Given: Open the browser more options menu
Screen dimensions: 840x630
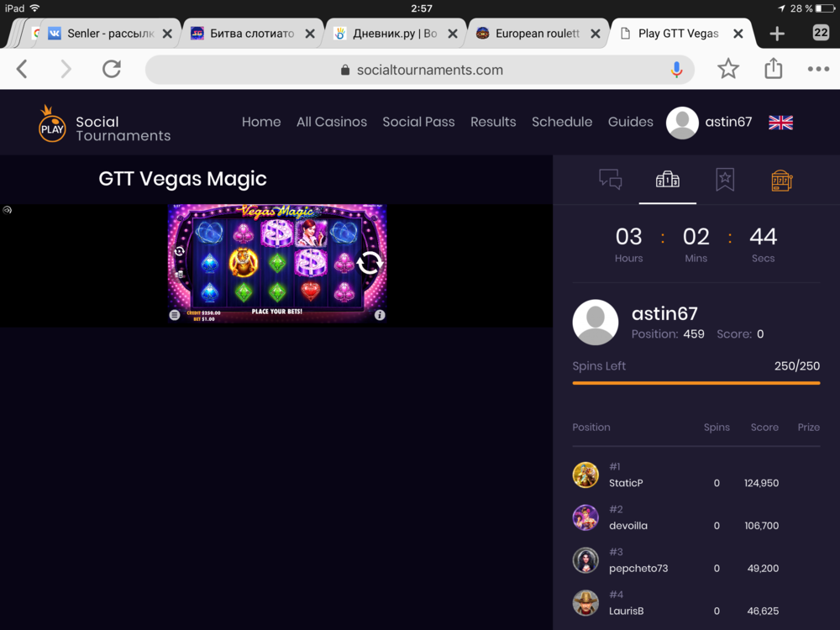Looking at the screenshot, I should coord(818,69).
